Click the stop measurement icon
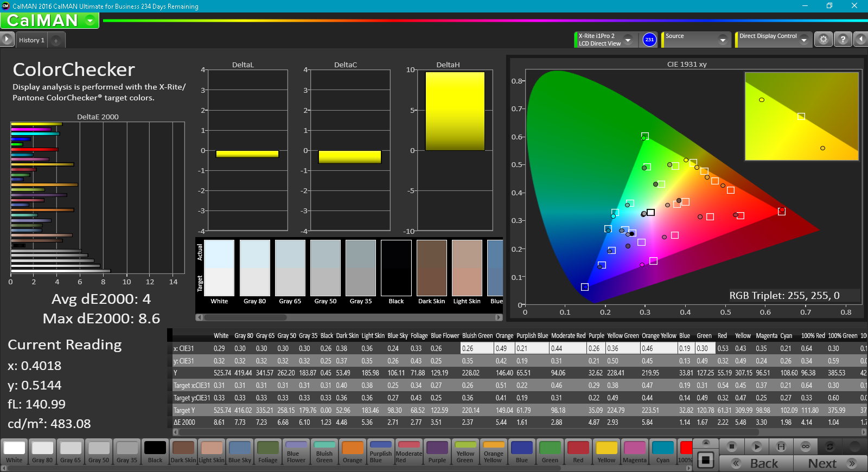Viewport: 868px width, 472px height. (732, 447)
